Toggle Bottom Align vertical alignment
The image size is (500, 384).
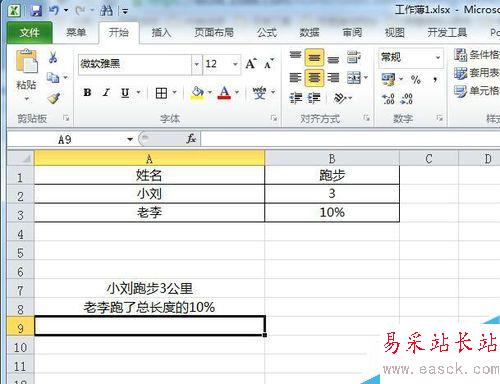tap(333, 59)
